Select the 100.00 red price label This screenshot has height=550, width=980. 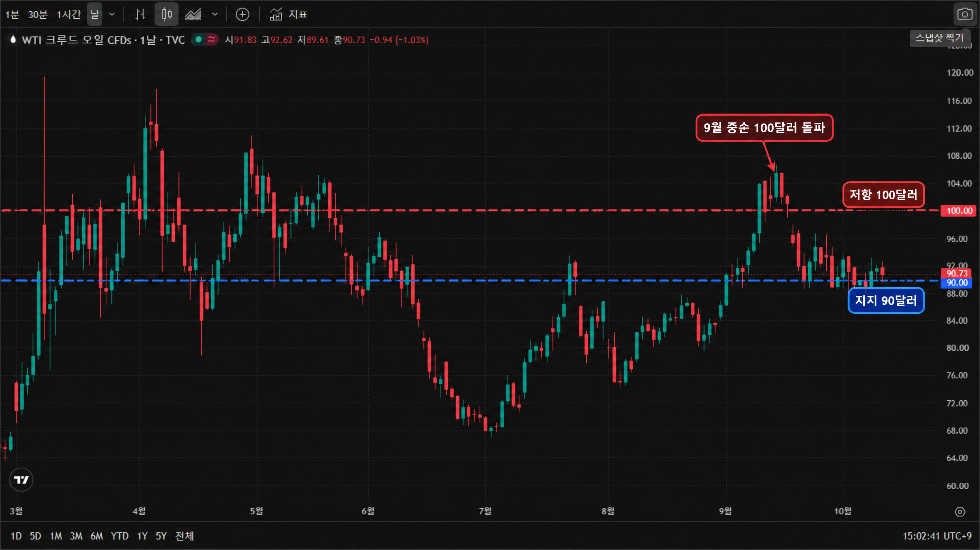tap(958, 211)
